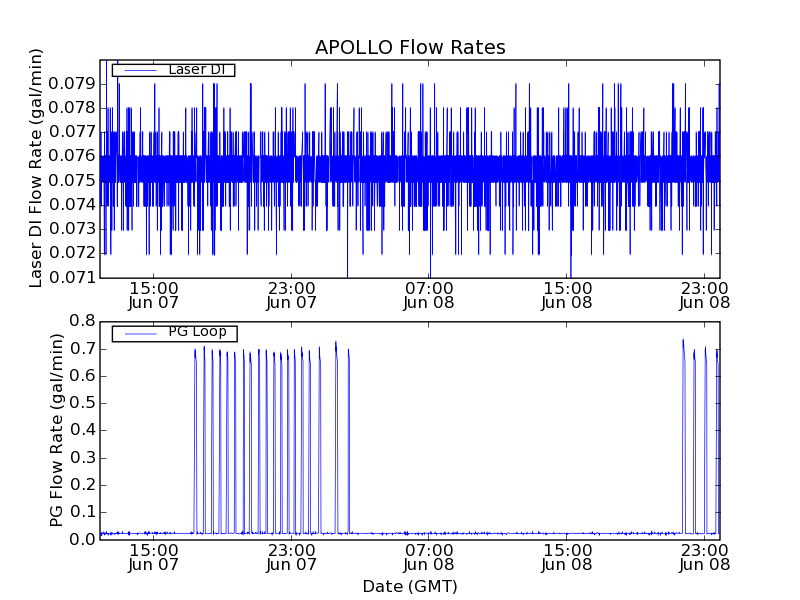
Task: Click "23:00 Jun 08" label under PG Loop plot
Action: [x=705, y=557]
